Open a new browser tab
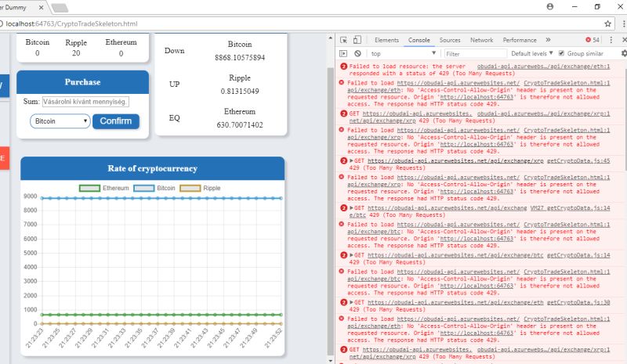 pos(60,8)
